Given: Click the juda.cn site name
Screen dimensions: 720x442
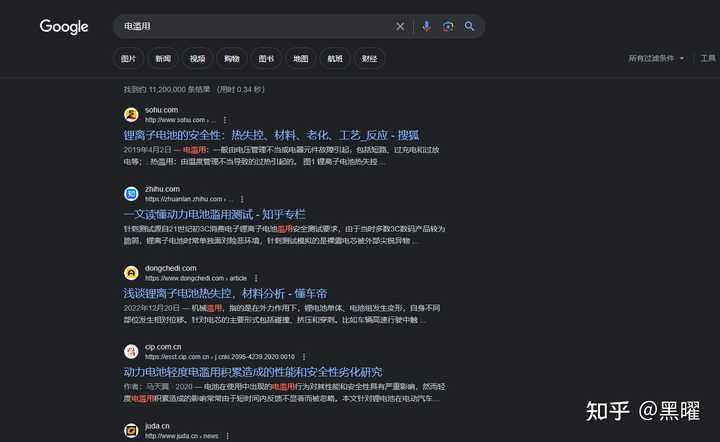Looking at the screenshot, I should [x=157, y=426].
